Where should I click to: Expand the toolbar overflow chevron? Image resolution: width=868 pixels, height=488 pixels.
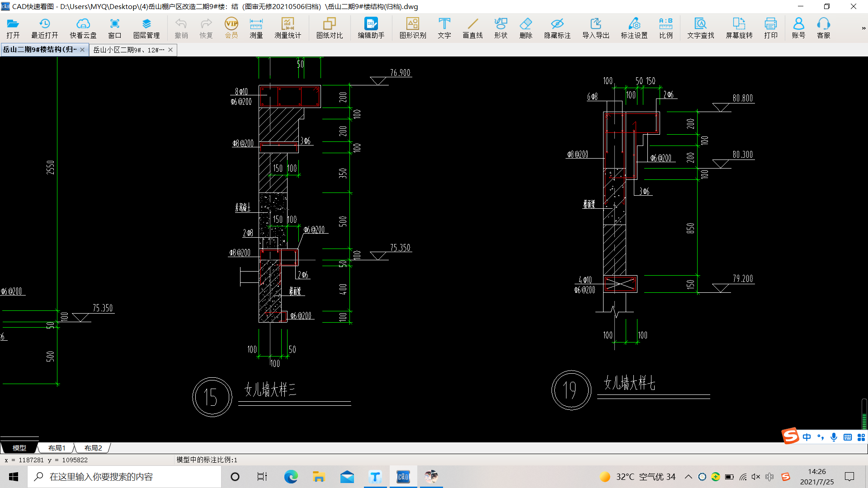pos(863,28)
